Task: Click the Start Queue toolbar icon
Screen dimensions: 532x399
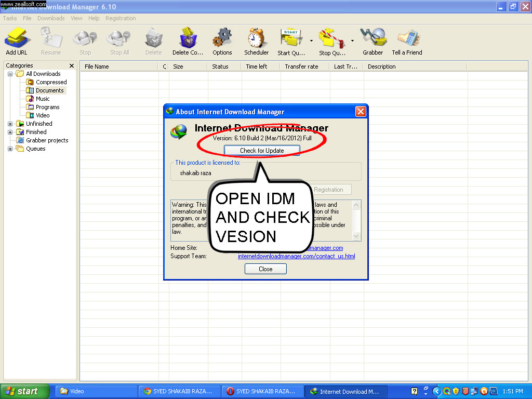Action: click(291, 42)
